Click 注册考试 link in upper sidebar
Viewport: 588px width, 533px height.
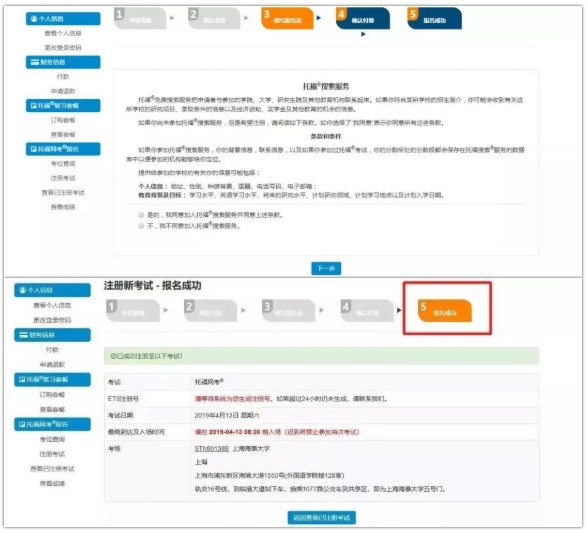coord(63,178)
